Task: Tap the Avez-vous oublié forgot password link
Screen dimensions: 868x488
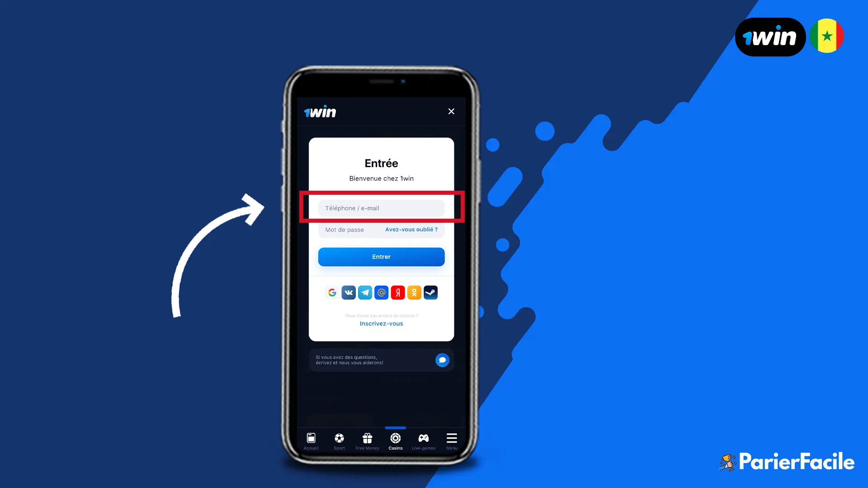Action: point(411,230)
